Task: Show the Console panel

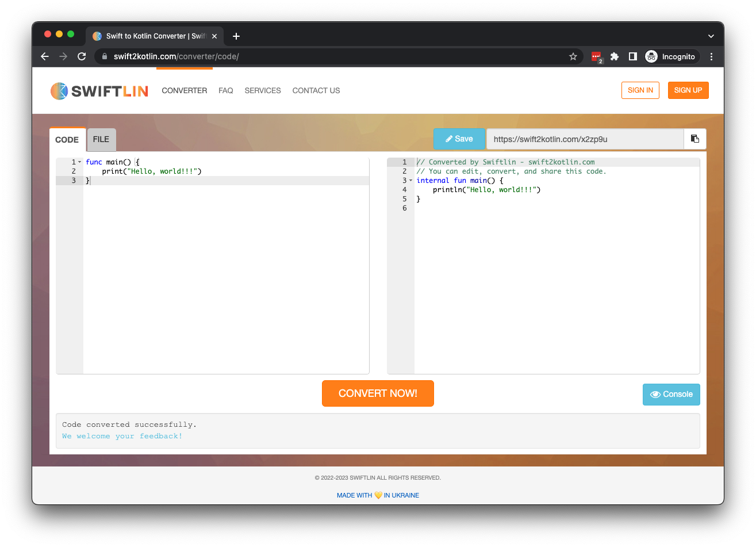Action: [x=671, y=395]
